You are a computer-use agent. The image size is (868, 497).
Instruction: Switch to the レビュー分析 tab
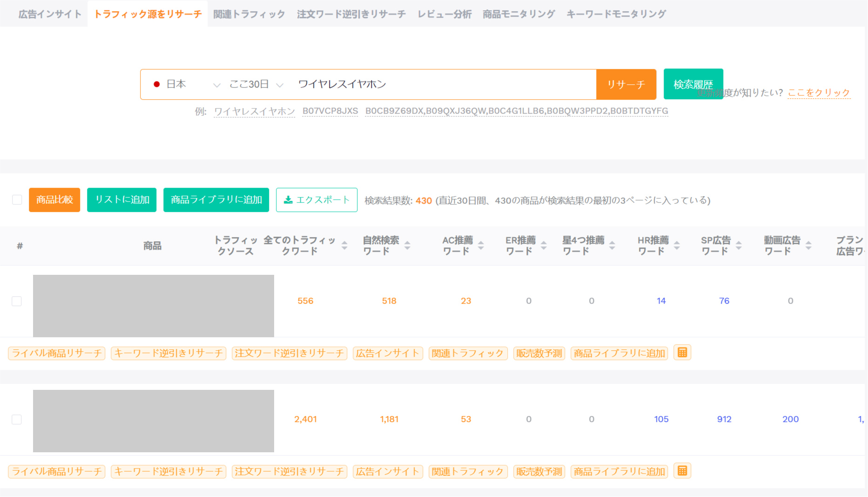444,14
